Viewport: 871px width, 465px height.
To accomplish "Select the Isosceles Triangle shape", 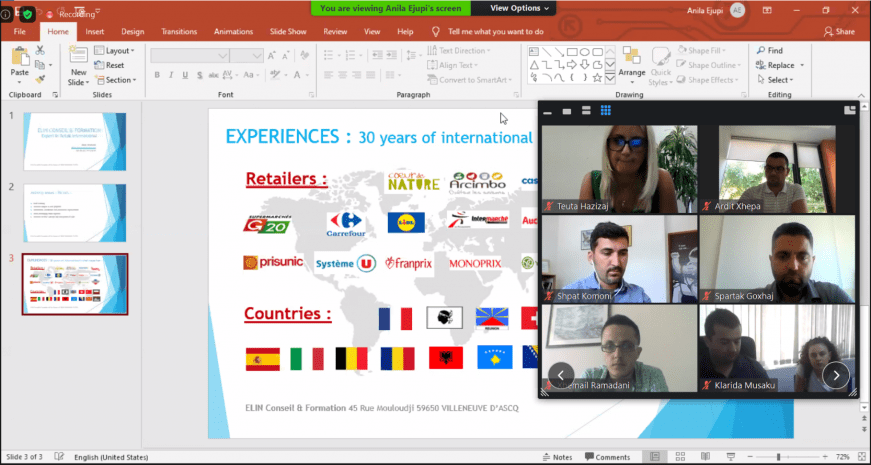I will coord(534,64).
